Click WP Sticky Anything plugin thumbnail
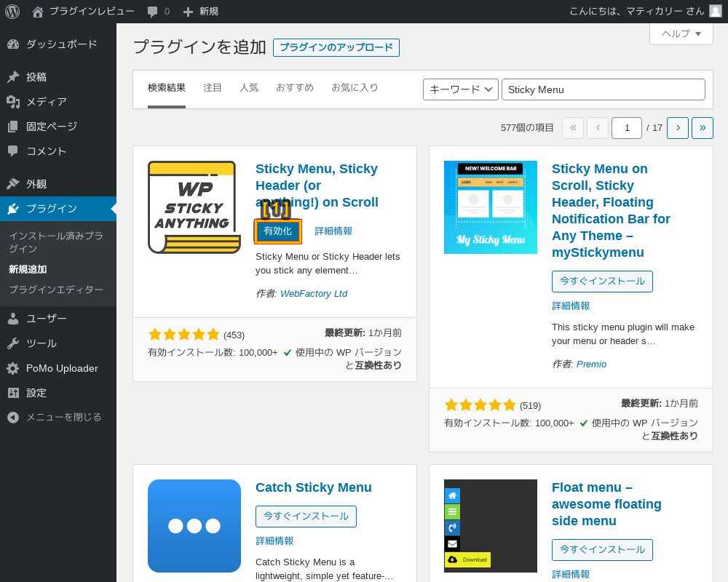 point(194,207)
